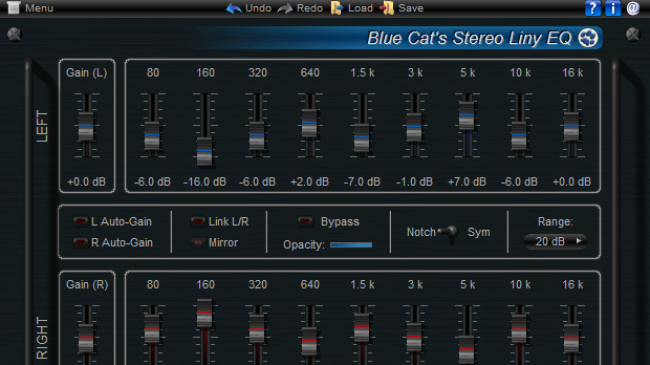
Task: Click the left 10 k band fader
Action: pyautogui.click(x=519, y=136)
